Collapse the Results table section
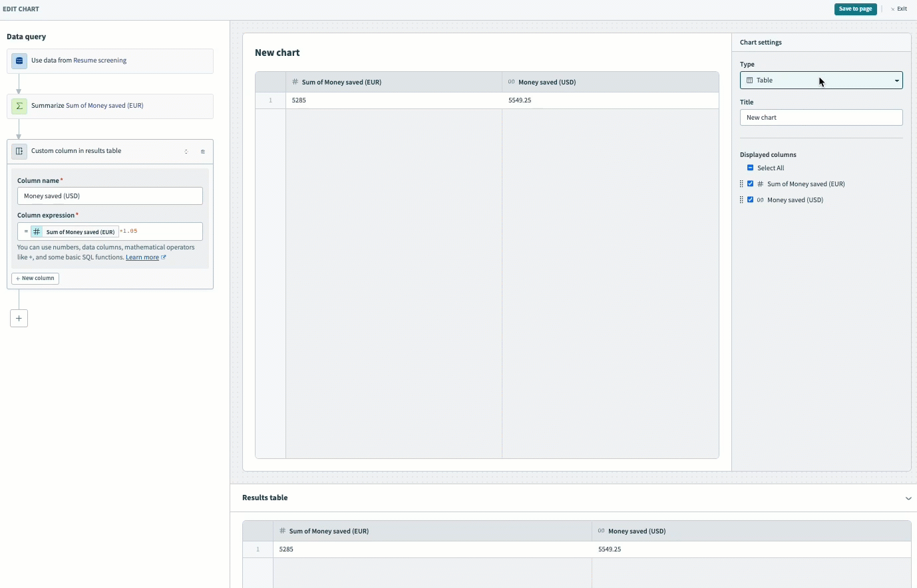917x588 pixels. click(908, 497)
